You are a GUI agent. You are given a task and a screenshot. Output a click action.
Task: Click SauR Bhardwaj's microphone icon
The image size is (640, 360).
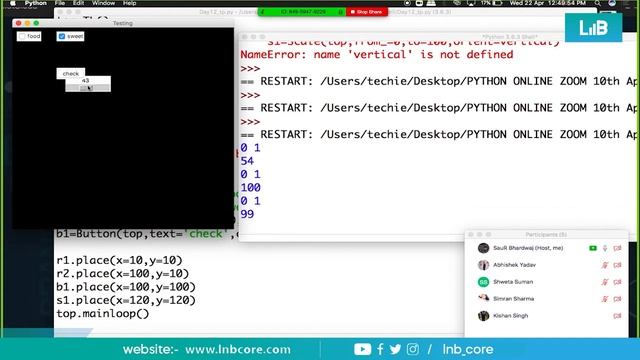click(x=605, y=248)
